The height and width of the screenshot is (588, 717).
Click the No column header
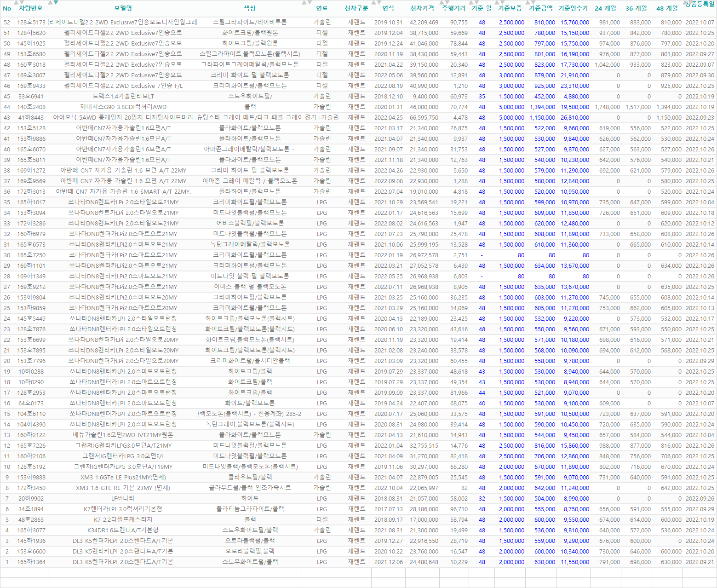[7, 8]
